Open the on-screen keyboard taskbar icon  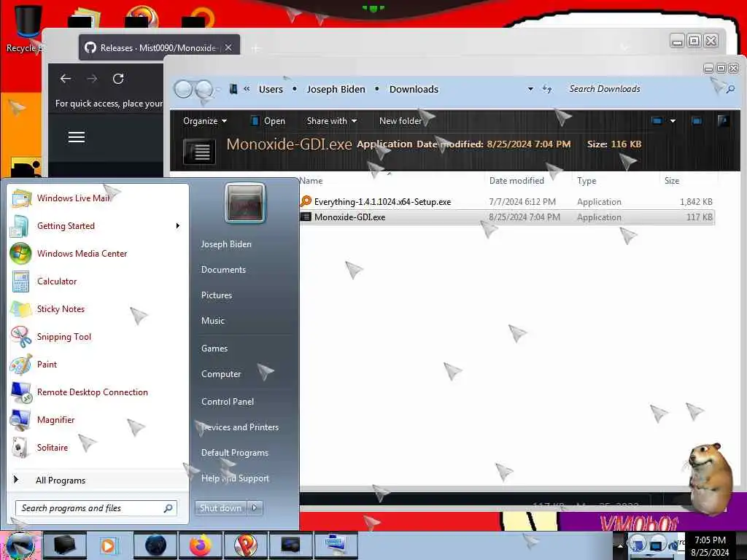(x=336, y=545)
